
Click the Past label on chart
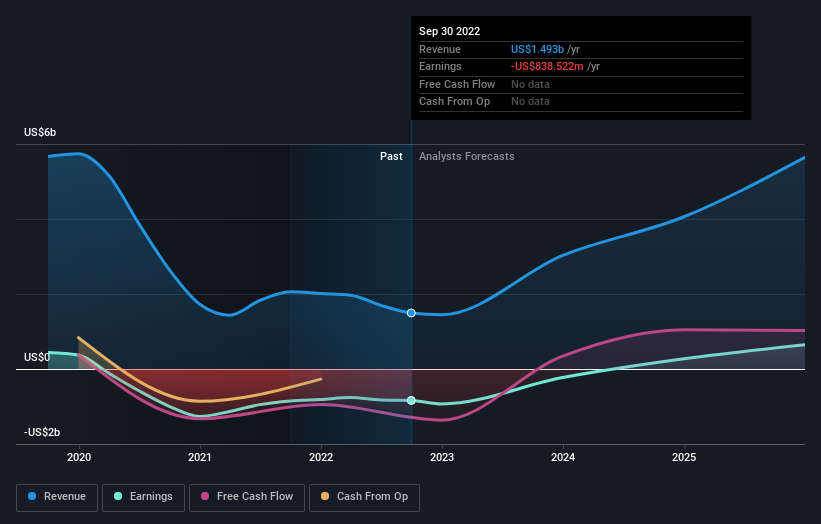pos(391,157)
